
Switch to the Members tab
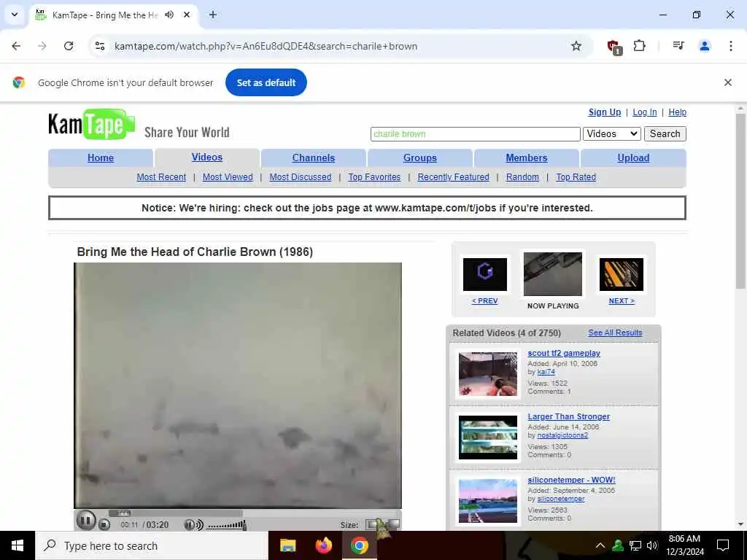point(527,158)
